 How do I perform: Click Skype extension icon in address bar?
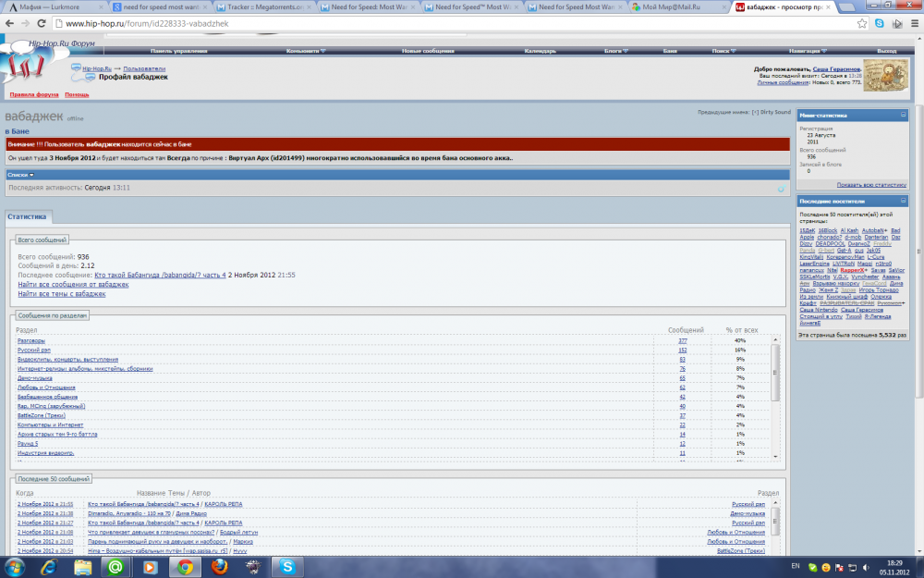pyautogui.click(x=880, y=22)
